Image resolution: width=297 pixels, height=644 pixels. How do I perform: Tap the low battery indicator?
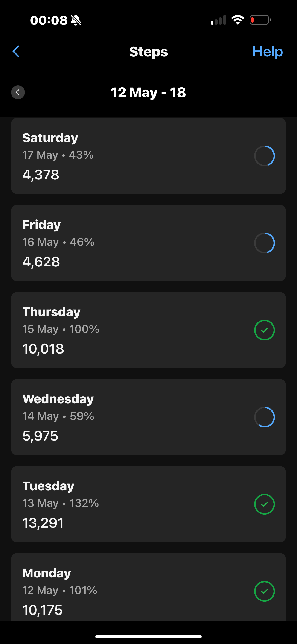260,20
